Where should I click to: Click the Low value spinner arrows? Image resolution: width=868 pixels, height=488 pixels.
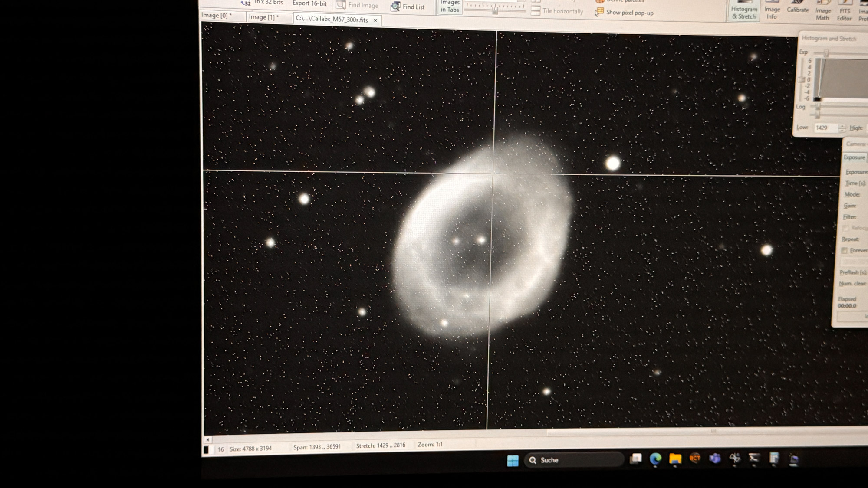click(x=842, y=128)
